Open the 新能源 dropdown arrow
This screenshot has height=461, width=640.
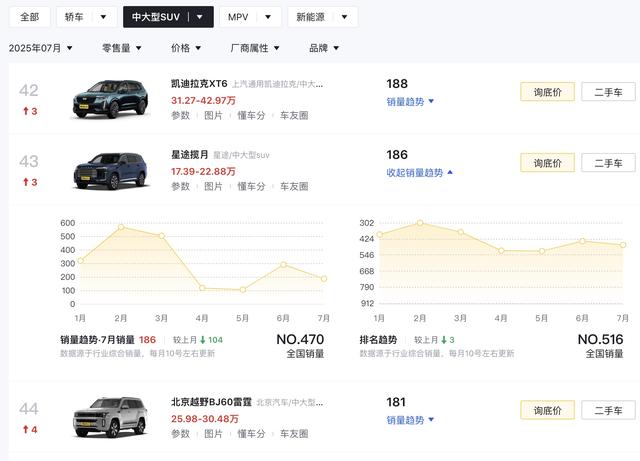tap(344, 17)
